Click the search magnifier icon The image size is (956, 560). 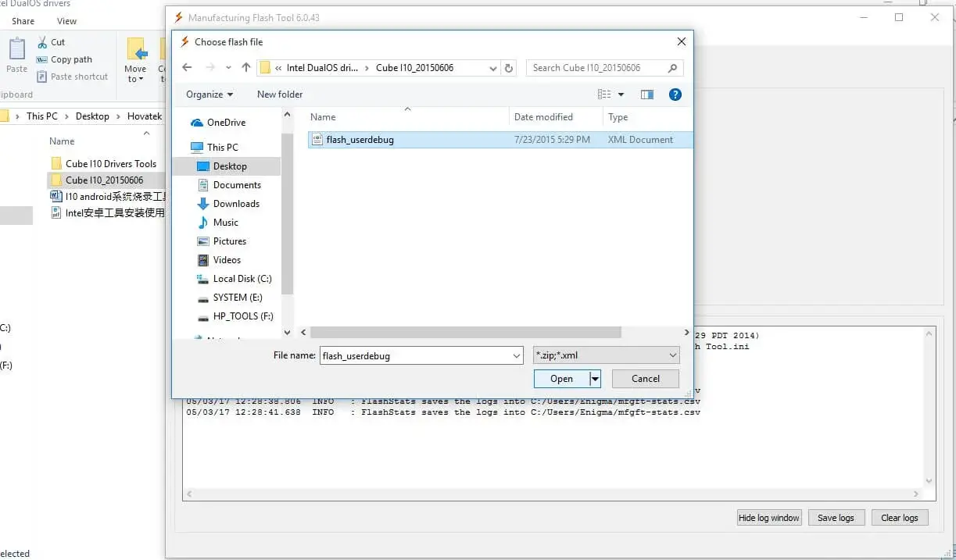(x=672, y=68)
